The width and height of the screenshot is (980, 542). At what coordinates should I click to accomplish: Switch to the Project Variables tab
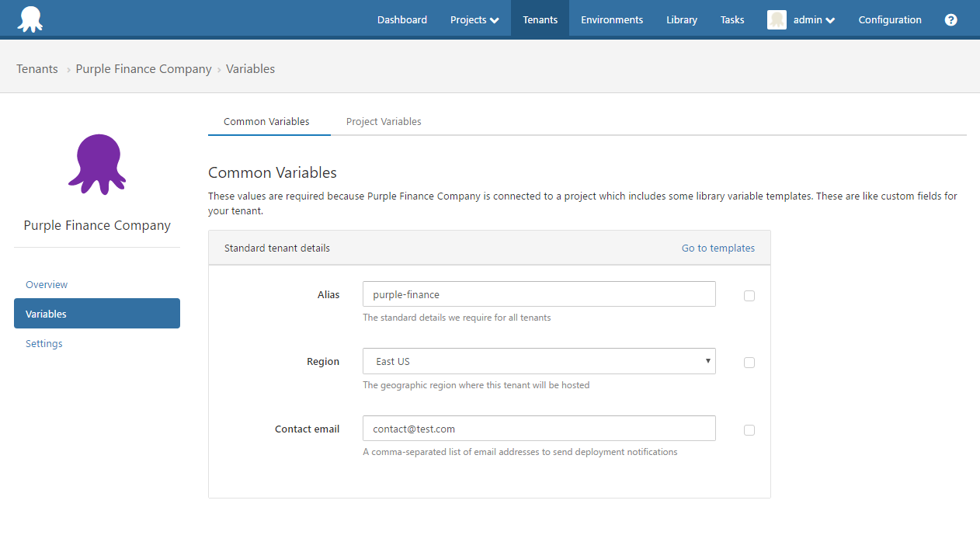point(383,121)
